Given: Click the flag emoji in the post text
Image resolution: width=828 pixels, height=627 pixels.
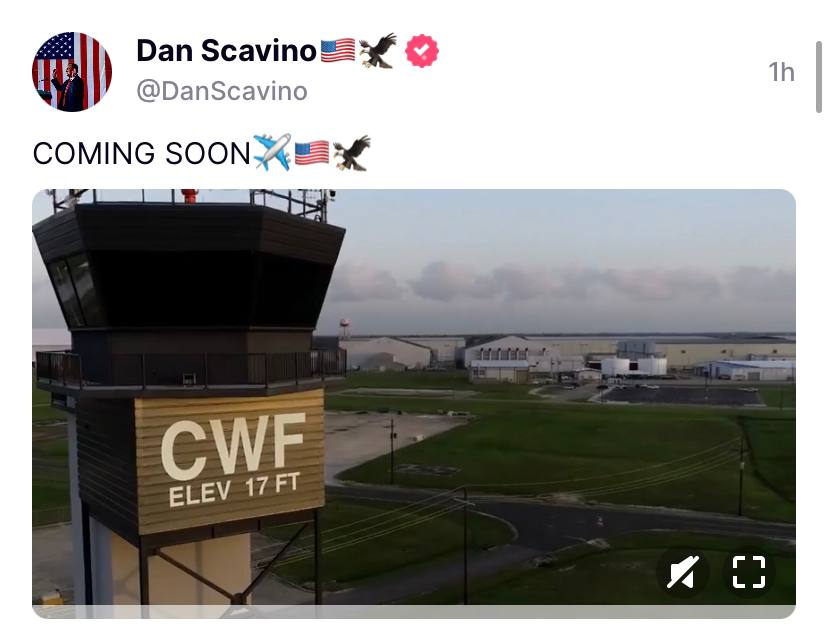Looking at the screenshot, I should click(312, 153).
